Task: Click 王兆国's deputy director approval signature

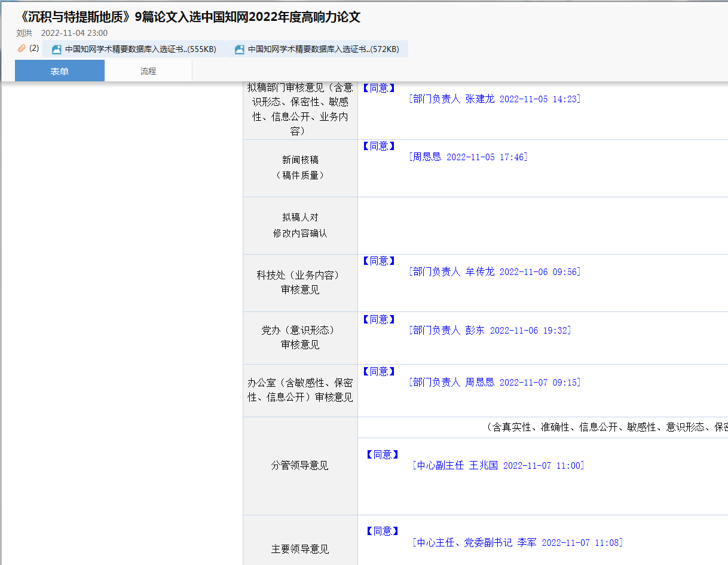Action: pyautogui.click(x=498, y=466)
